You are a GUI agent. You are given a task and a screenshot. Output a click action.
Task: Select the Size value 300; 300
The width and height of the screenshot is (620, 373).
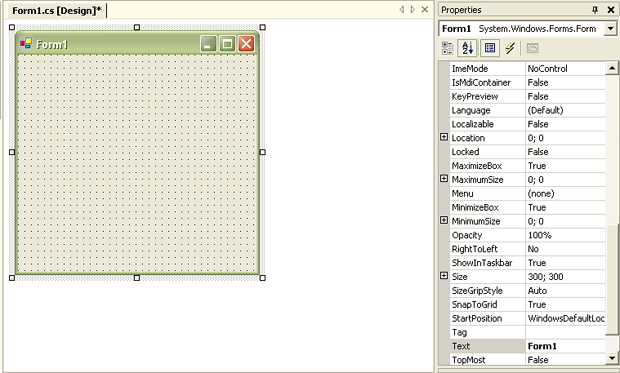click(x=565, y=277)
